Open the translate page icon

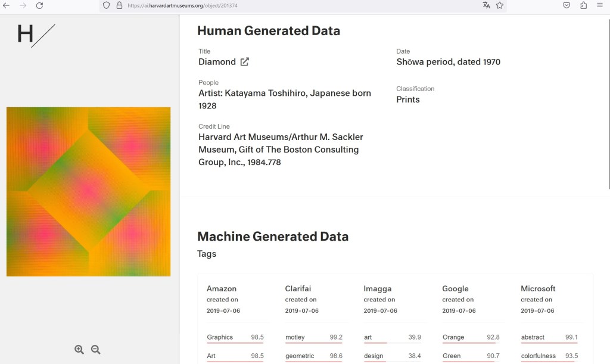click(486, 5)
